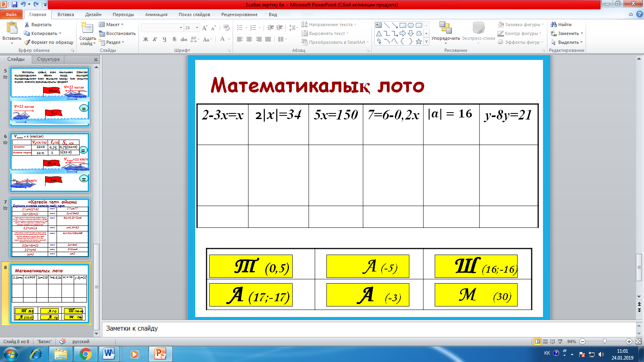Click Find (Найти) in editing group
The image size is (644, 362).
click(x=561, y=25)
